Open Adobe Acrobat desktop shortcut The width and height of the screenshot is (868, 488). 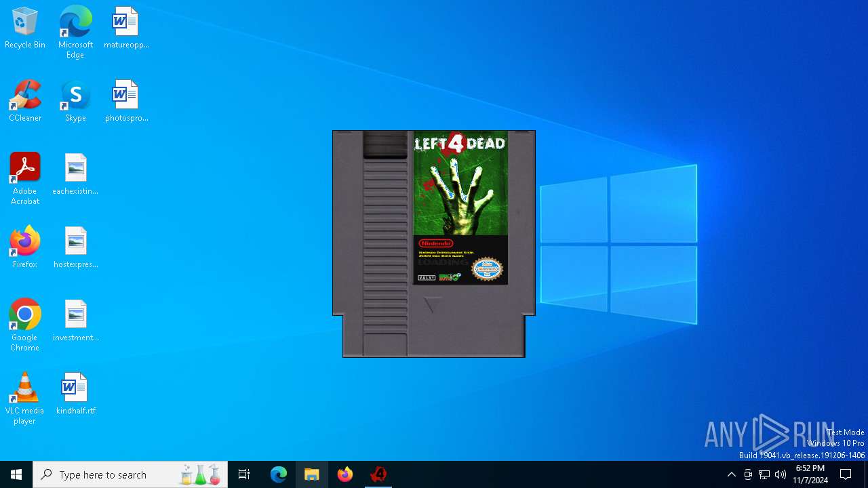point(25,179)
